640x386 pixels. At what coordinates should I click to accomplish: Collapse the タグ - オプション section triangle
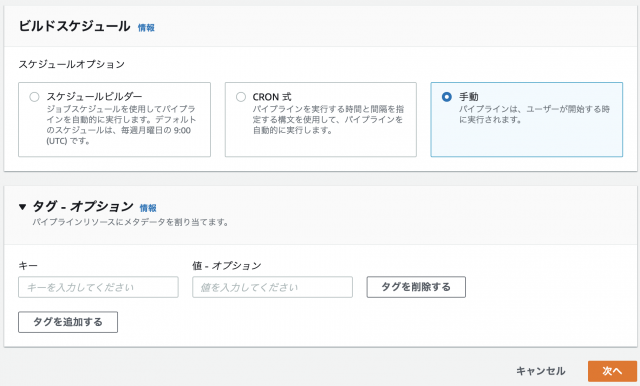pyautogui.click(x=22, y=207)
